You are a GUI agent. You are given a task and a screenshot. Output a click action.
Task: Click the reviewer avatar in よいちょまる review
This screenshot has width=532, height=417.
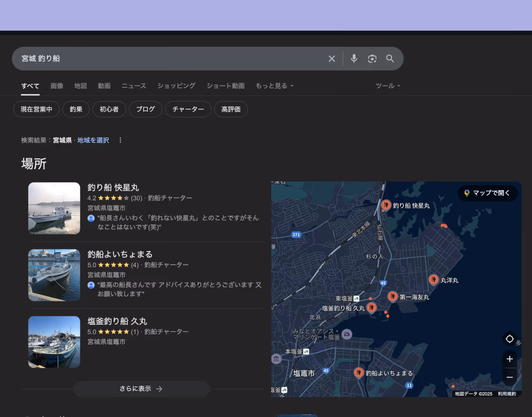click(91, 285)
